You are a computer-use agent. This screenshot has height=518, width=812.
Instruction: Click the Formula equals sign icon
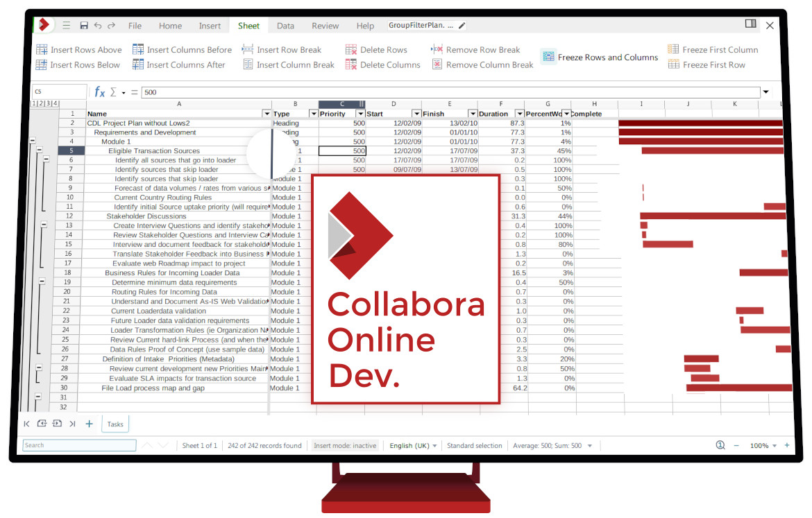click(x=134, y=92)
